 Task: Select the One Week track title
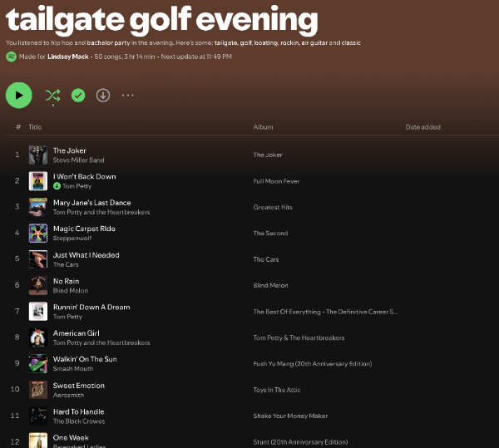click(71, 438)
